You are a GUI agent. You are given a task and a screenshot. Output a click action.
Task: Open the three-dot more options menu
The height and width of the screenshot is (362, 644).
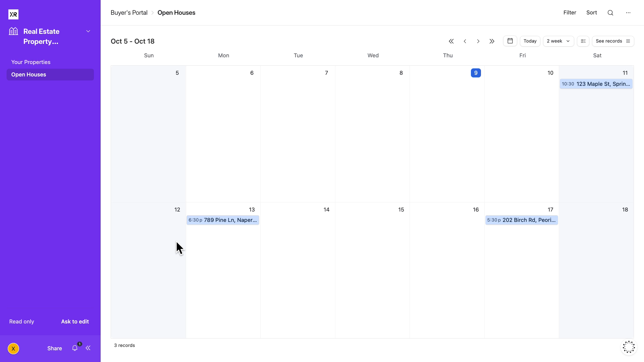(x=628, y=13)
